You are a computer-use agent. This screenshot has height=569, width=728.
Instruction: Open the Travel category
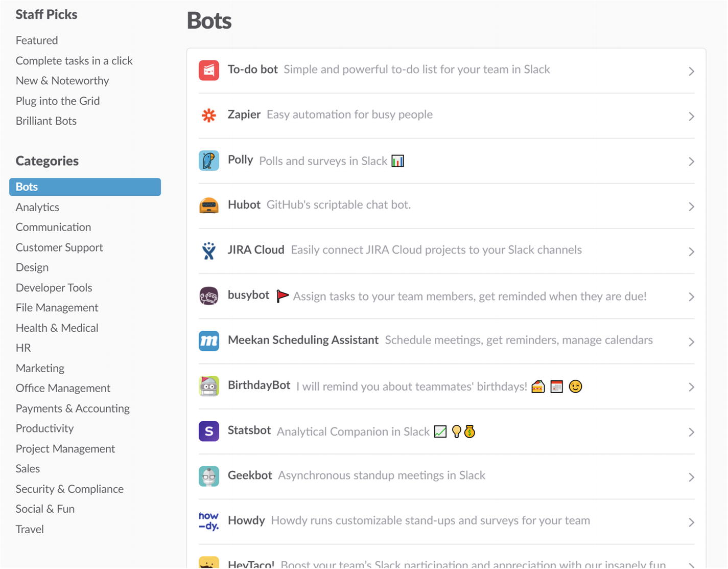(x=30, y=529)
